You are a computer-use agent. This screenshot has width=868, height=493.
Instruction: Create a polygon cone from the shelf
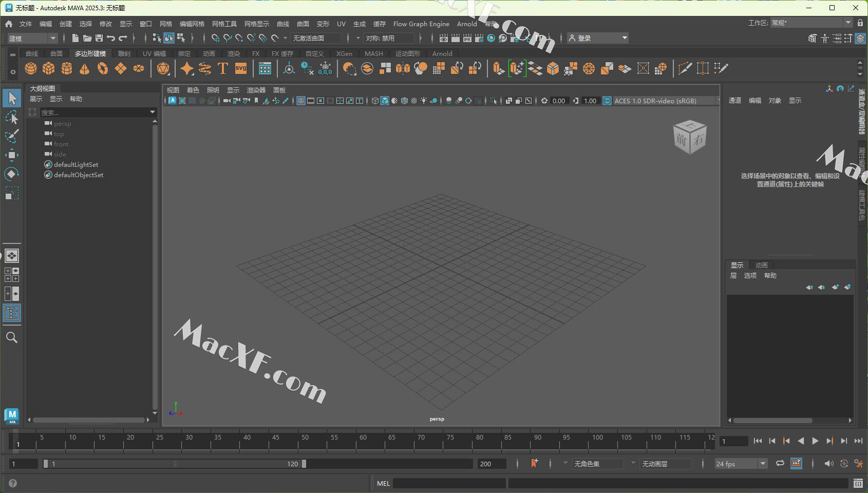click(x=85, y=68)
